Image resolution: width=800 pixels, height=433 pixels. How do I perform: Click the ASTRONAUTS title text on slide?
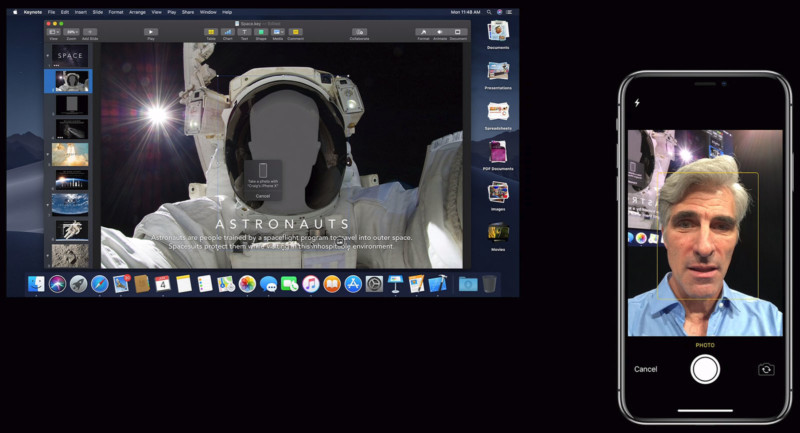tap(282, 224)
